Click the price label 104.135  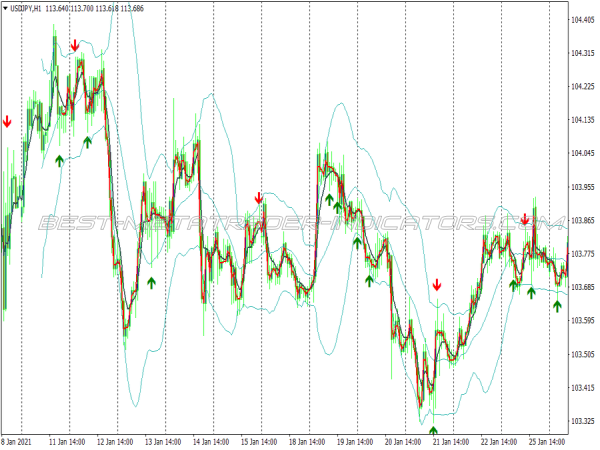click(x=583, y=120)
